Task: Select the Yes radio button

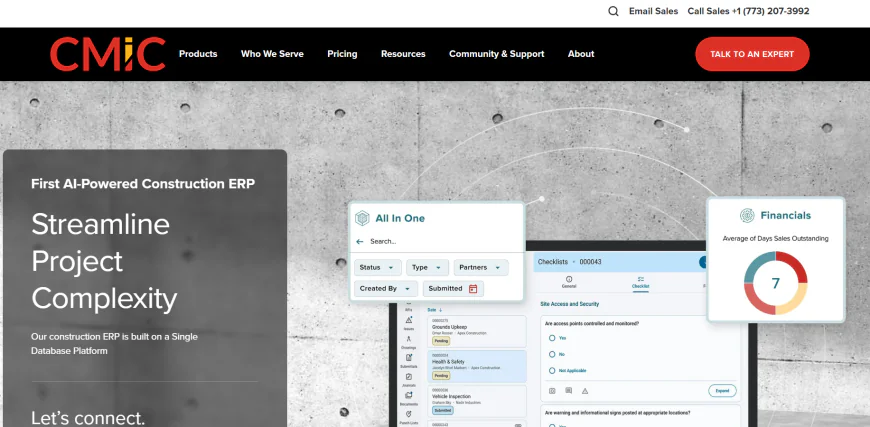Action: 551,338
